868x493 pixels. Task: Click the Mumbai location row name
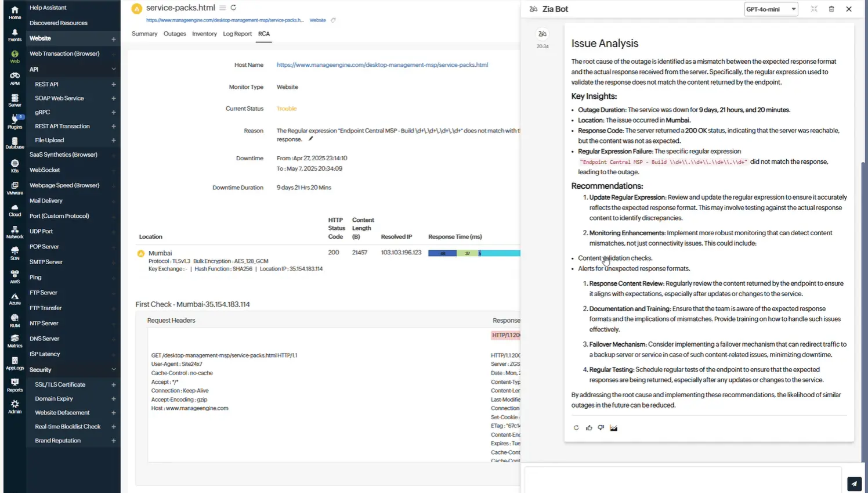160,253
